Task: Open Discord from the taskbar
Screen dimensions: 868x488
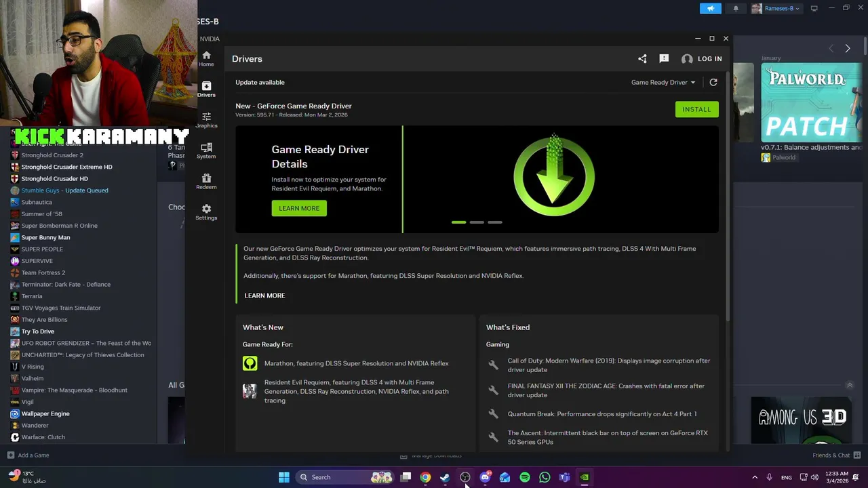Action: click(x=485, y=477)
